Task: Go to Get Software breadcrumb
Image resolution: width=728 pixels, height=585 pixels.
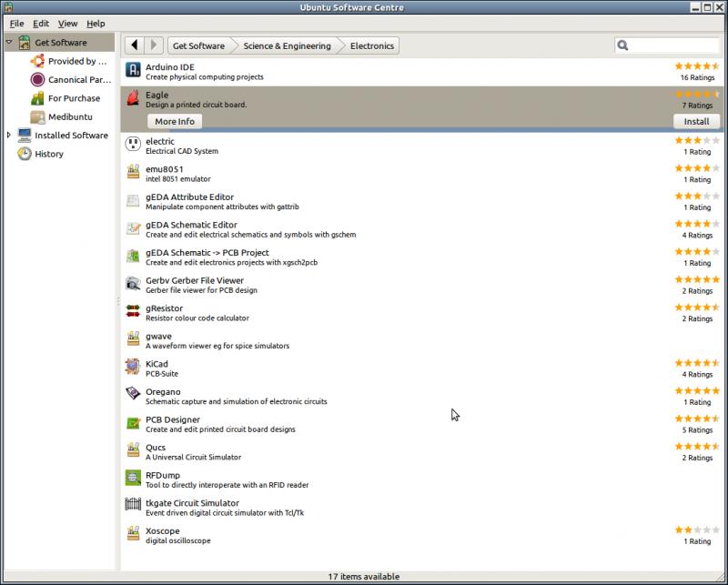Action: click(x=198, y=45)
